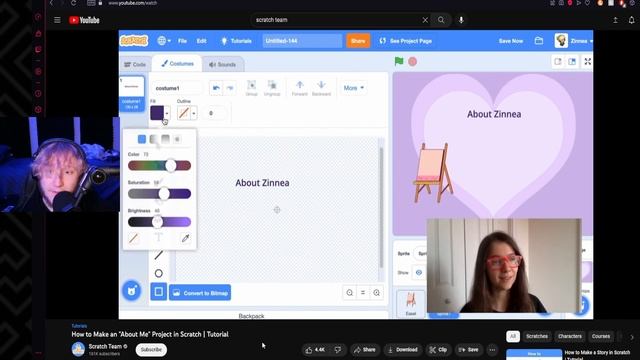640x360 pixels.
Task: Click the YouTube search magnifier button
Action: [441, 20]
